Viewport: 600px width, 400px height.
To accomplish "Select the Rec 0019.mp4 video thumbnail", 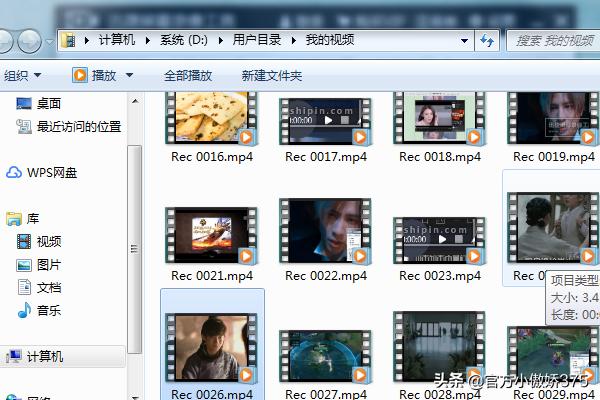I will (553, 118).
